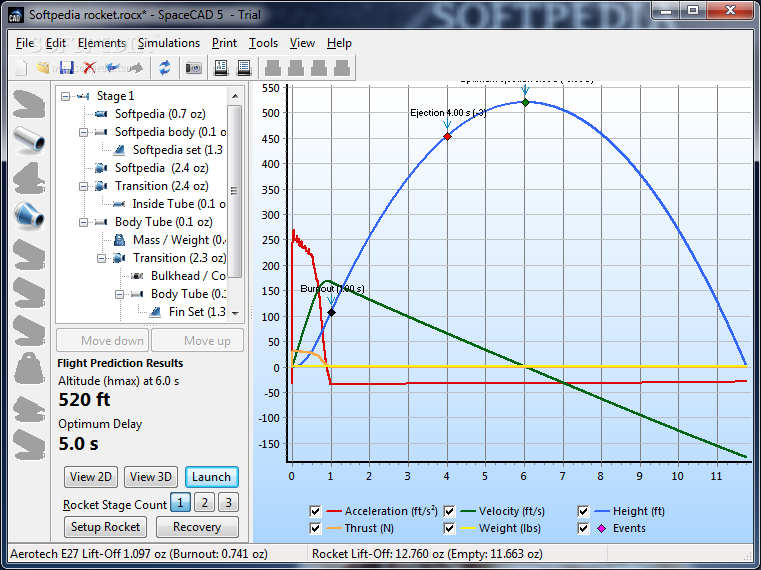Click the Move down button
This screenshot has height=570, width=761.
point(103,340)
